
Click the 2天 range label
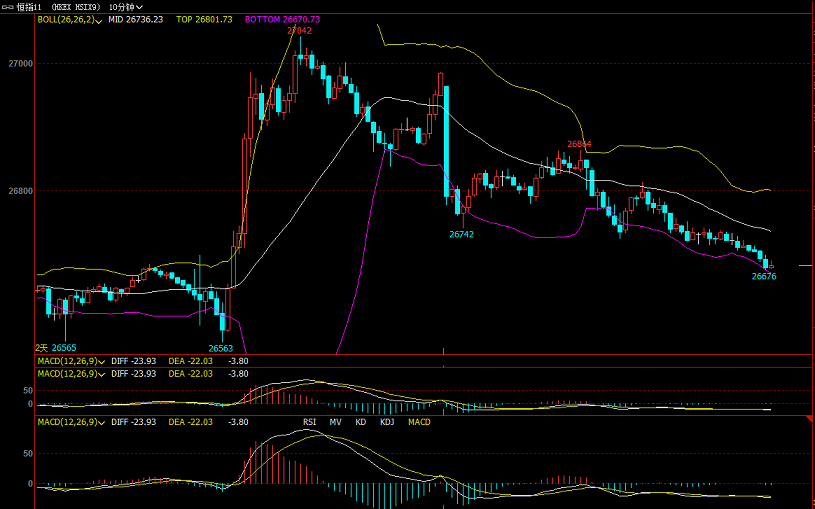tap(42, 347)
